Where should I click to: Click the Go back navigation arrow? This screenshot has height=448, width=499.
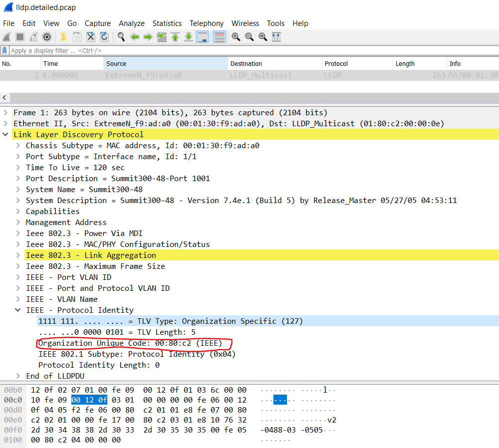click(x=135, y=36)
